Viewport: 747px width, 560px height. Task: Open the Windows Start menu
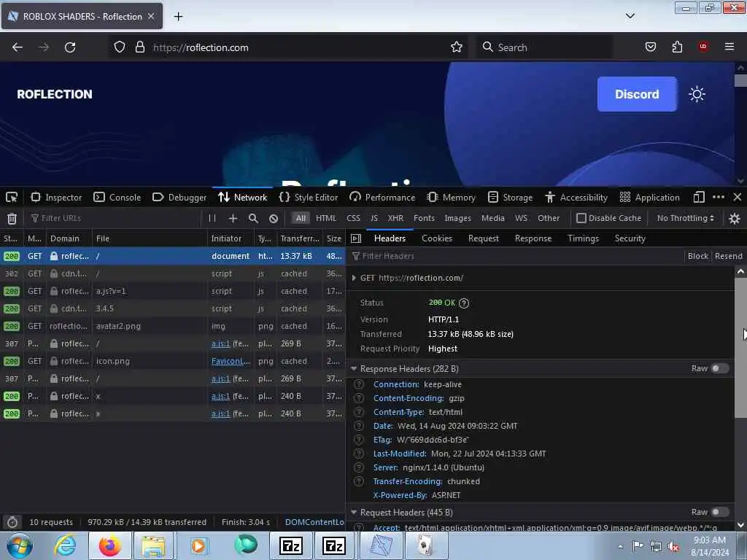point(20,545)
